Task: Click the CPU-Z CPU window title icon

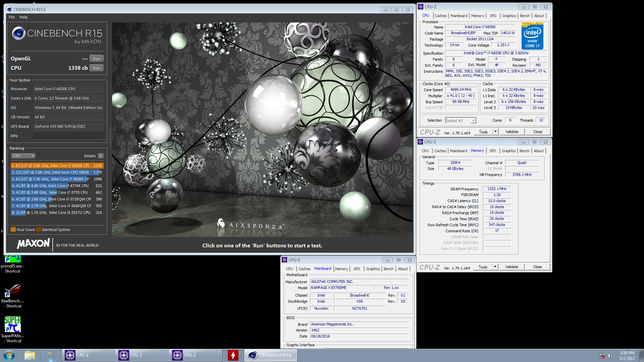Action: 421,7
